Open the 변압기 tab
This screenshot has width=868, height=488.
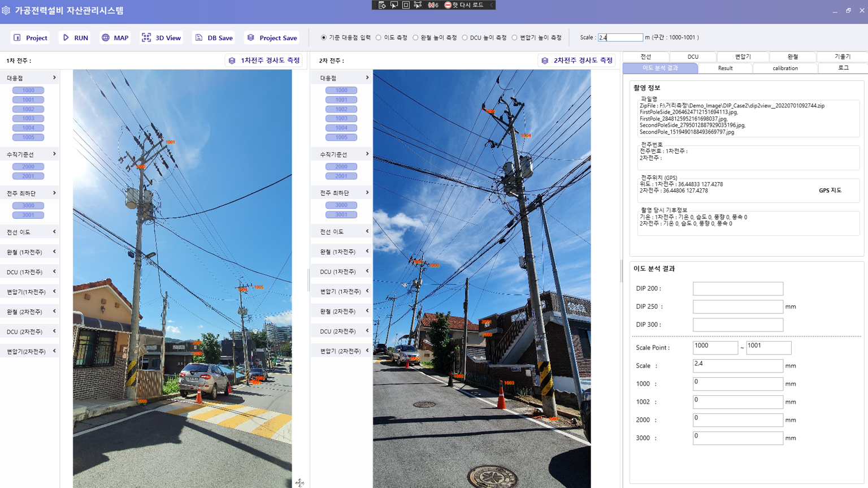pos(743,57)
